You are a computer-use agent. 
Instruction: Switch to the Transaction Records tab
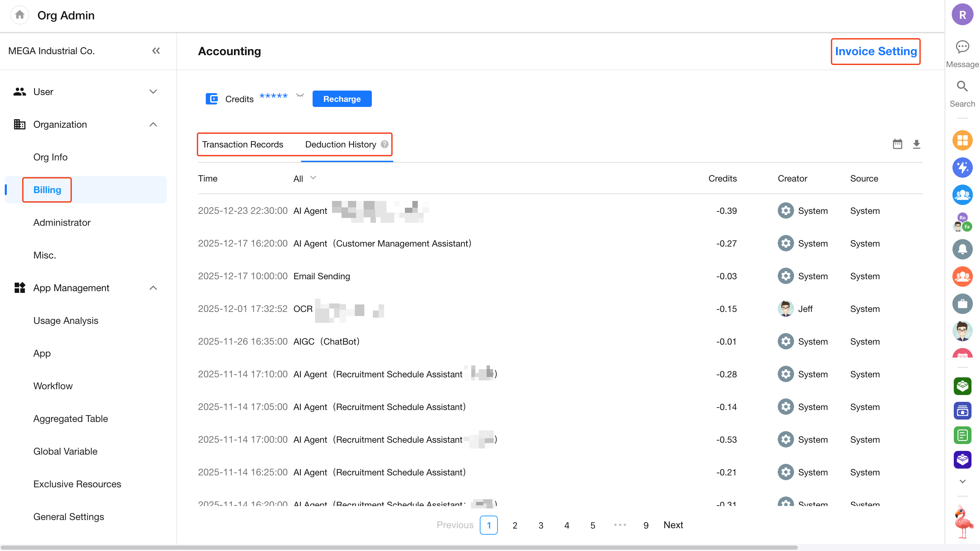(242, 144)
